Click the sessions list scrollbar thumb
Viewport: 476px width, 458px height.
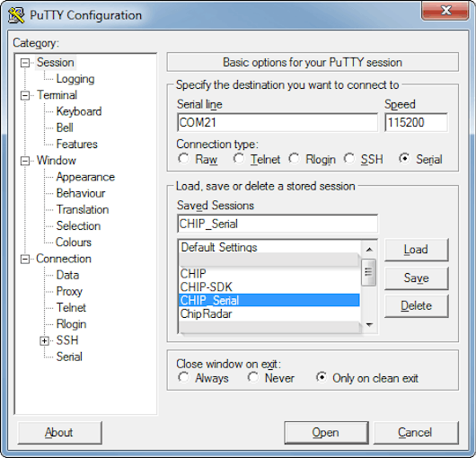369,272
